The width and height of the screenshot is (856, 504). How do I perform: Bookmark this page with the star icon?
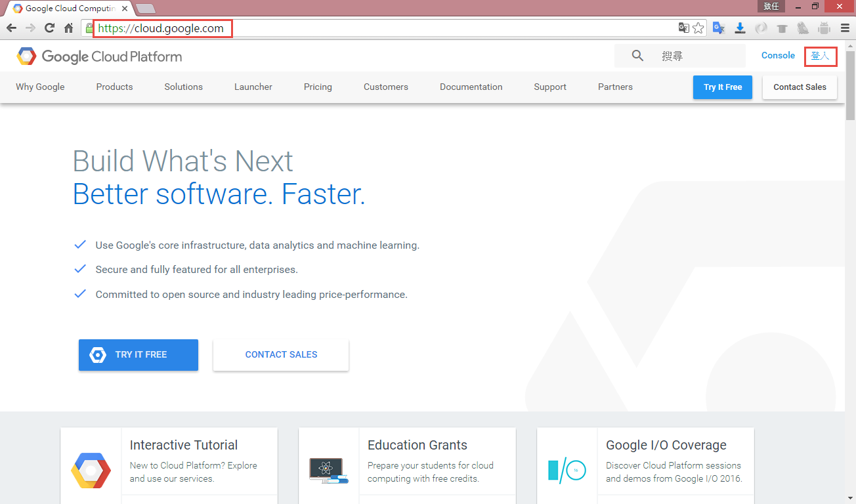(x=698, y=28)
